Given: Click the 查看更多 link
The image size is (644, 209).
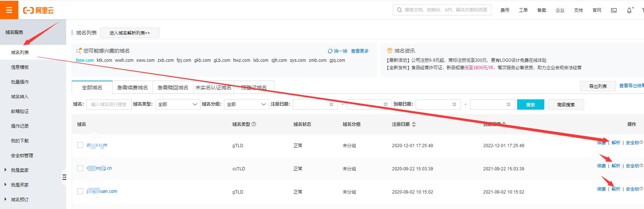Looking at the screenshot, I should 360,51.
